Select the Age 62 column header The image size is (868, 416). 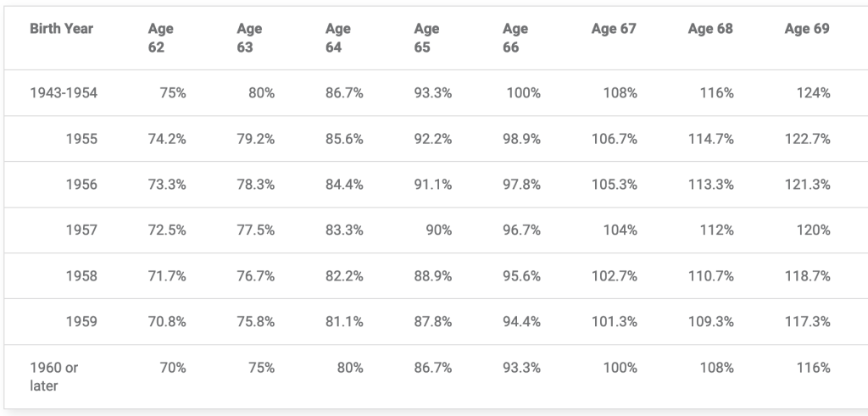pos(160,38)
